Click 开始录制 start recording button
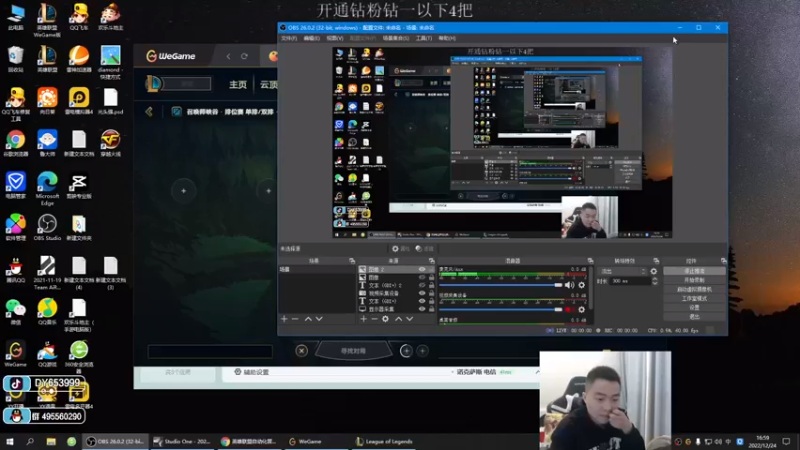Image resolution: width=800 pixels, height=450 pixels. (694, 280)
